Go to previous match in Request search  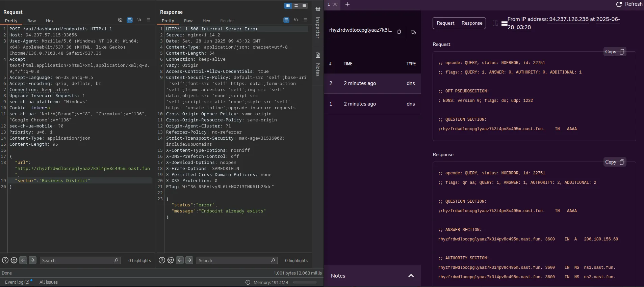tap(23, 260)
